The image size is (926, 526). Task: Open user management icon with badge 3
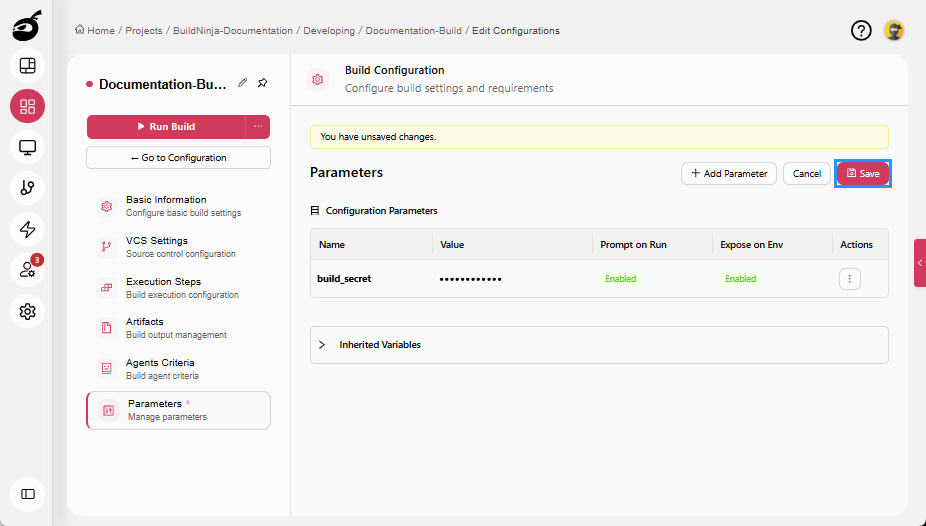[x=27, y=270]
